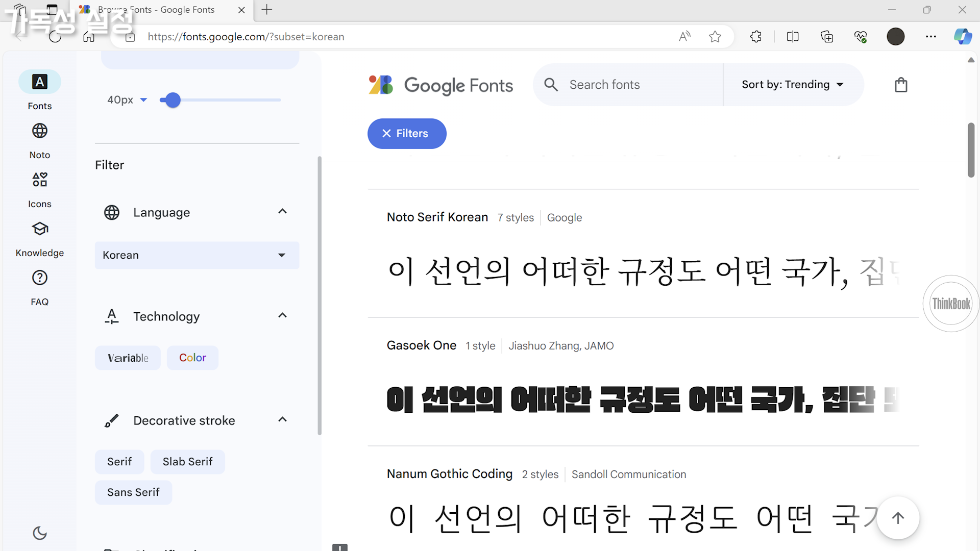This screenshot has width=980, height=551.
Task: Toggle the Serif stroke filter chip
Action: pyautogui.click(x=119, y=462)
